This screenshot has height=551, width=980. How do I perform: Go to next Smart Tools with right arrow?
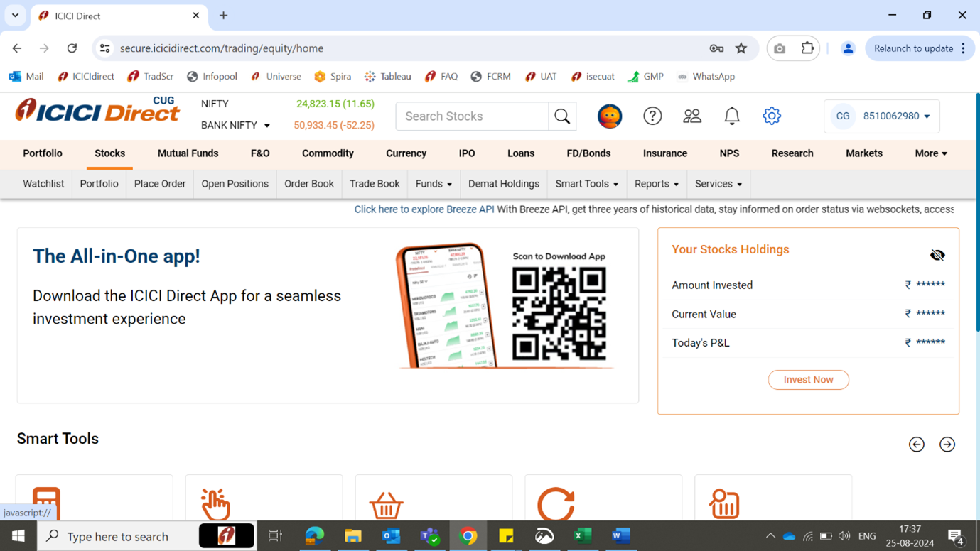[x=947, y=444]
